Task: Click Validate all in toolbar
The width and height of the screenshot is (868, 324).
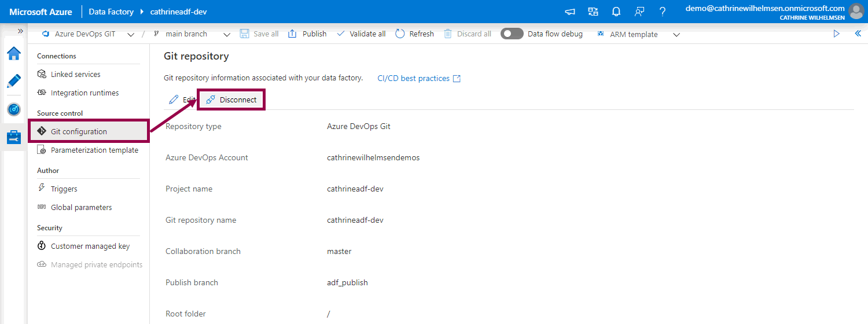Action: click(x=361, y=34)
